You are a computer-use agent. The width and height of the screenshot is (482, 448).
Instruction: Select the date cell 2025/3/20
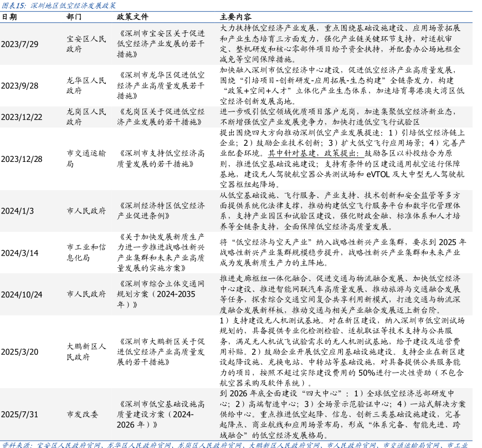click(x=19, y=352)
